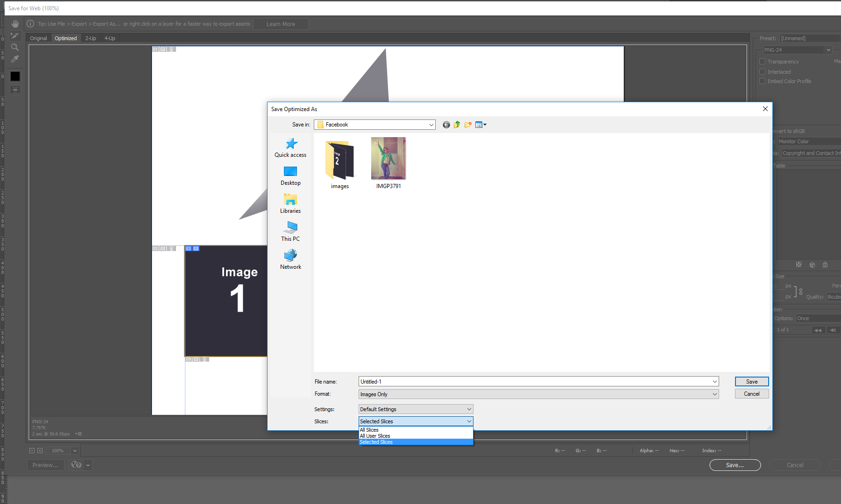
Task: Click the Save... button in Save for Web
Action: [x=735, y=465]
